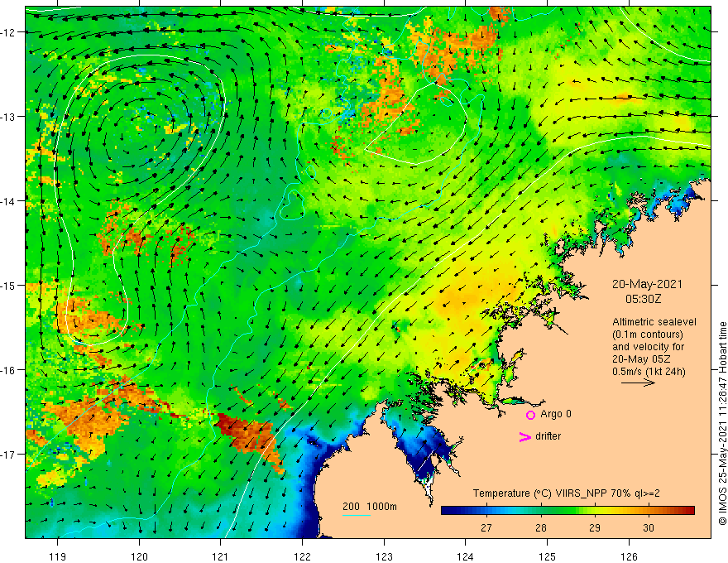
Task: Click the 30 value on color bar
Action: coord(648,527)
